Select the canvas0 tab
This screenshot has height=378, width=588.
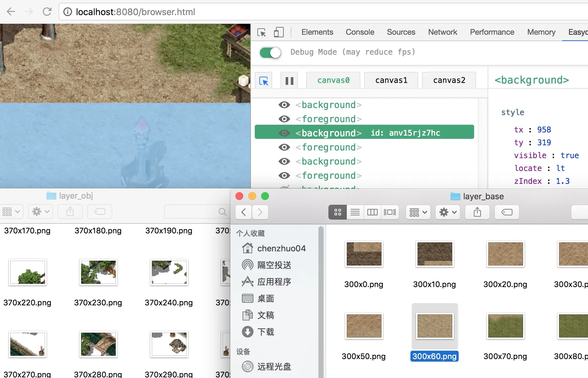[333, 80]
